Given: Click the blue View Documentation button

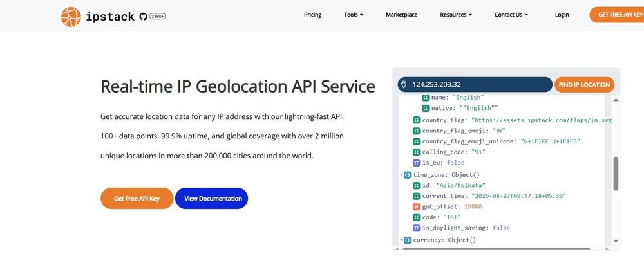Looking at the screenshot, I should pyautogui.click(x=212, y=199).
